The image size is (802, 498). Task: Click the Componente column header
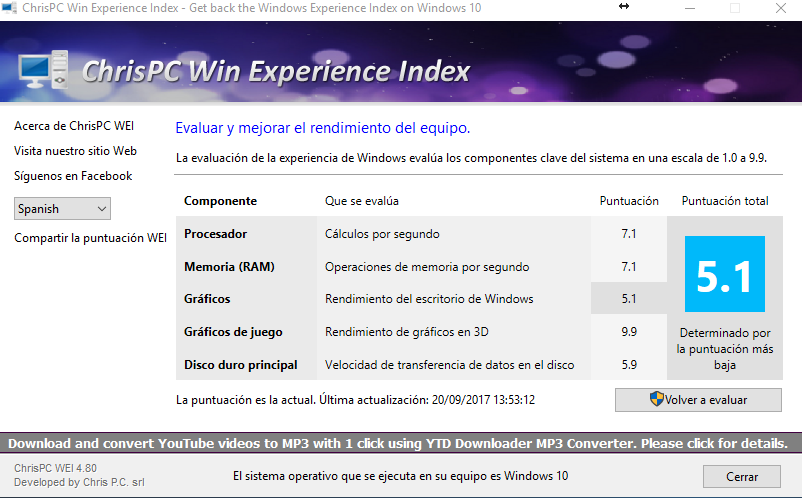220,201
